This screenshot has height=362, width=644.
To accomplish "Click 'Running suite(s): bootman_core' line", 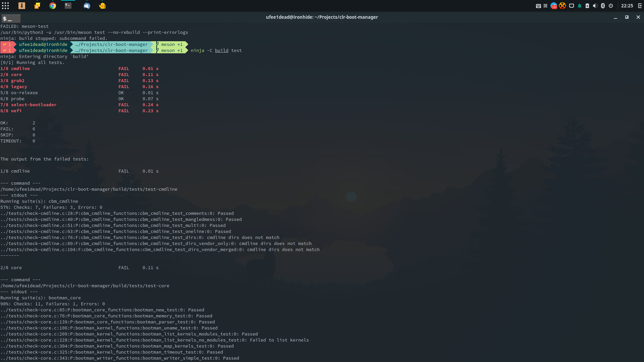I will tap(41, 298).
